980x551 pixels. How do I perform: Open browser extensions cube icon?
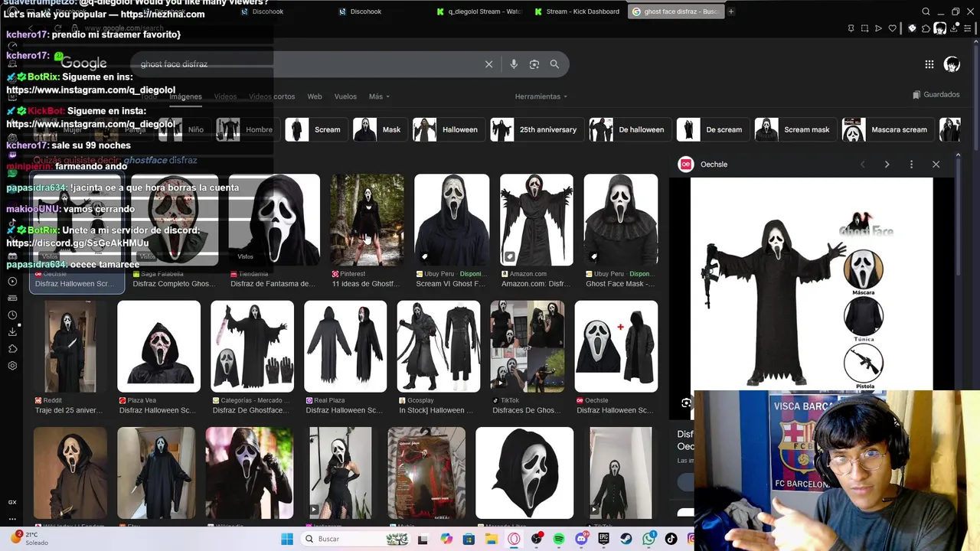pos(926,28)
